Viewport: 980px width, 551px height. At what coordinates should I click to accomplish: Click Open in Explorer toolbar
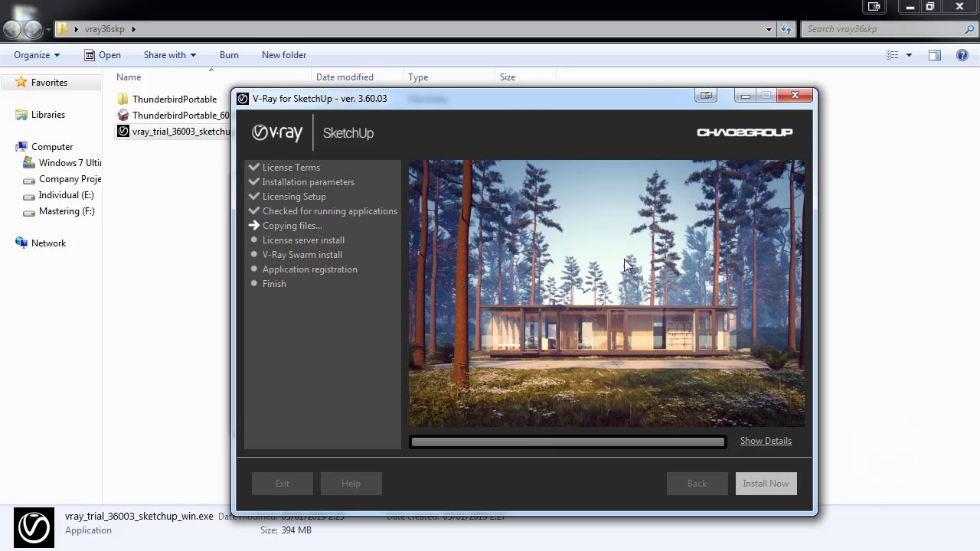tap(102, 55)
